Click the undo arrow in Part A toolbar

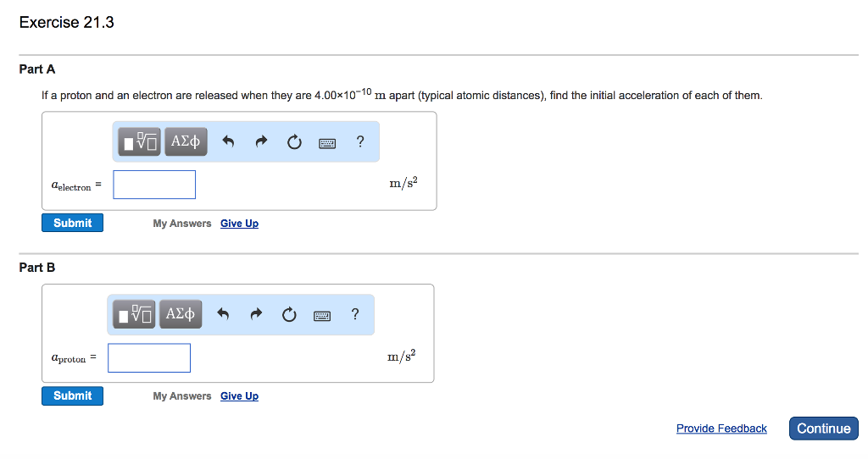pyautogui.click(x=228, y=142)
